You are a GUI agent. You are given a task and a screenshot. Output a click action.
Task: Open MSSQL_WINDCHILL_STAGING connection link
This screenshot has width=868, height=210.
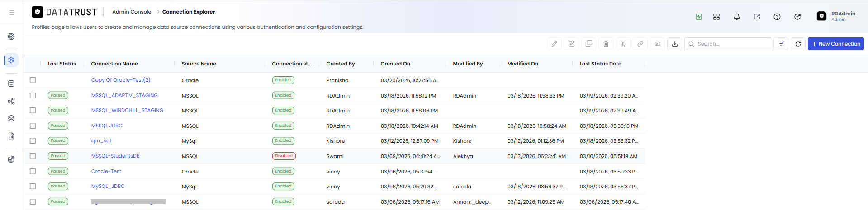pyautogui.click(x=127, y=110)
